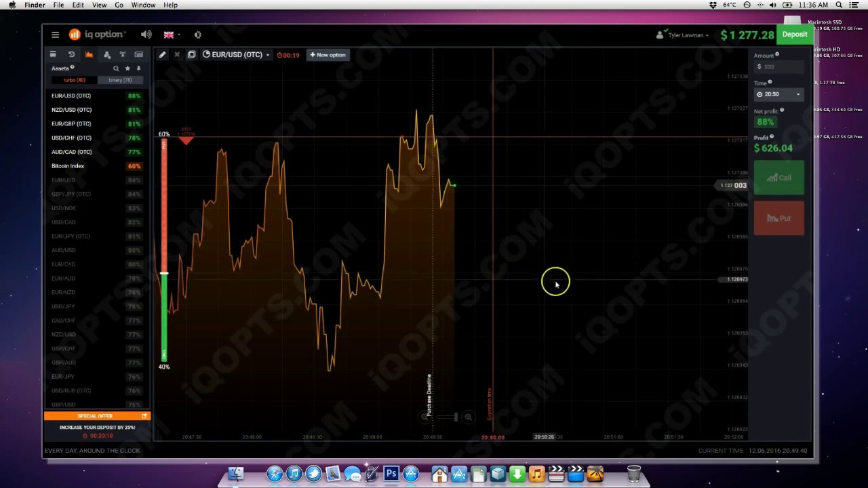Switch to the binary (78) tab
868x488 pixels.
click(120, 80)
